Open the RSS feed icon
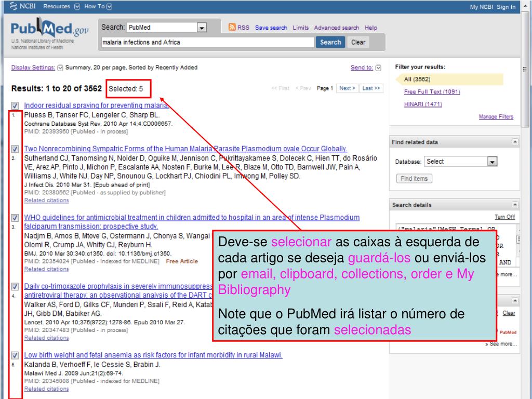 232,27
